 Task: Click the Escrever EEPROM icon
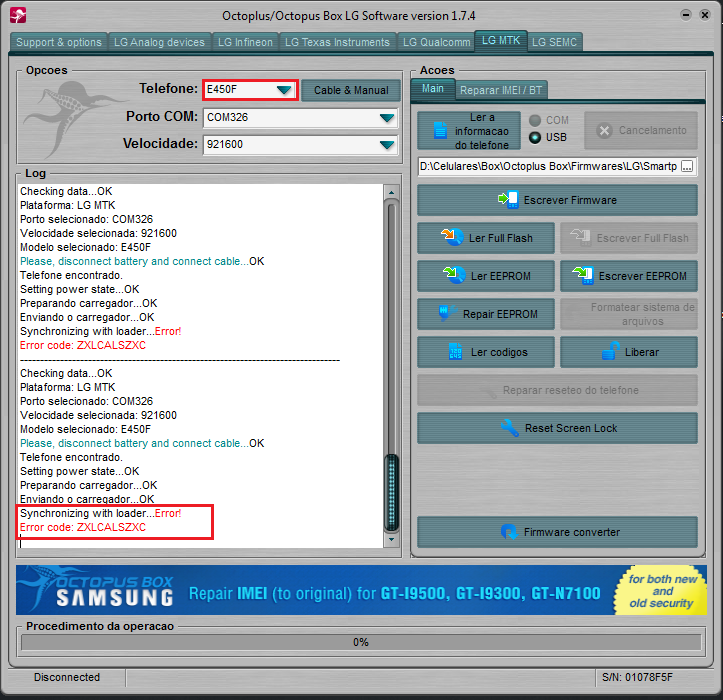(583, 275)
